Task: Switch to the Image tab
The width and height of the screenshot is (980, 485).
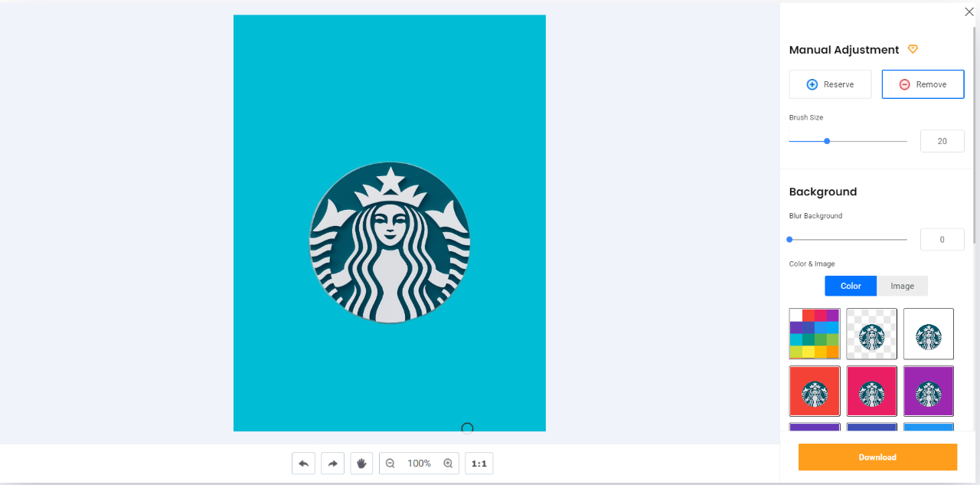Action: [x=902, y=286]
